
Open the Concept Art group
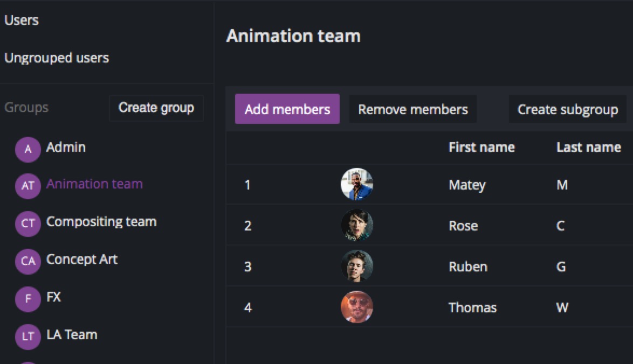82,260
